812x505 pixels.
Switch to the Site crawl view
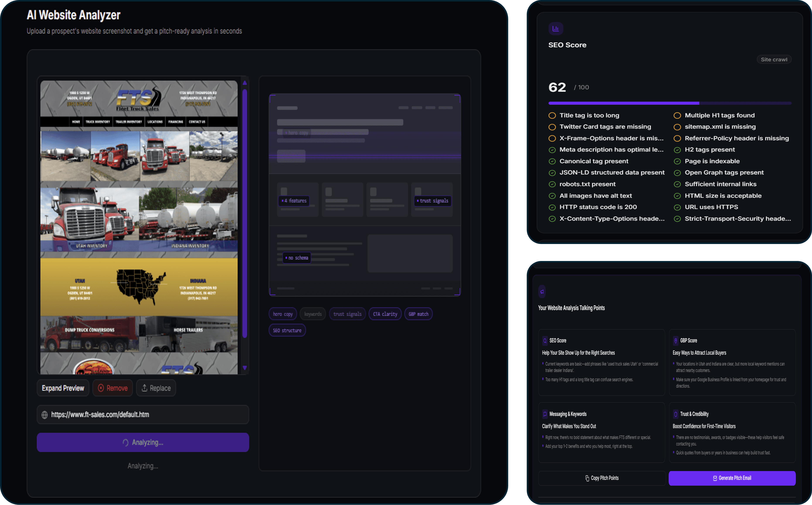click(774, 59)
